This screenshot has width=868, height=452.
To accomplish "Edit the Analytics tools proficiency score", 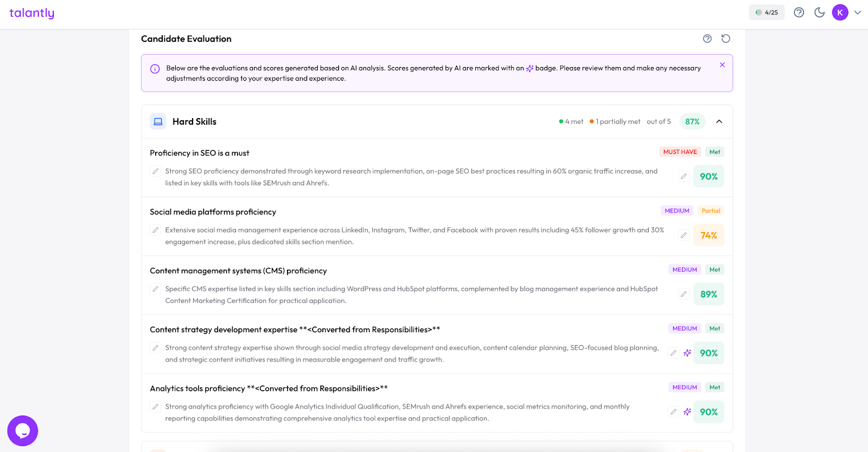I will coord(673,412).
